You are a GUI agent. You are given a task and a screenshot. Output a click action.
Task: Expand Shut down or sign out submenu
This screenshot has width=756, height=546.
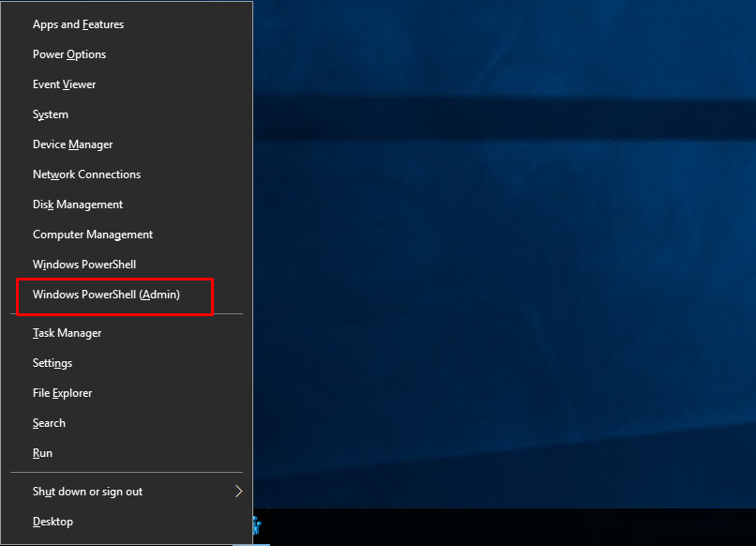127,492
